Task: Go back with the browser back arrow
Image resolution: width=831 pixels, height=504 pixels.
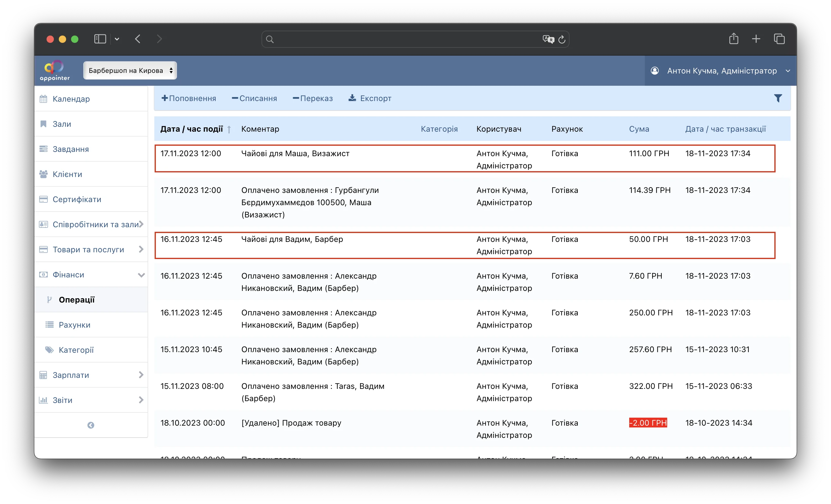Action: [137, 39]
